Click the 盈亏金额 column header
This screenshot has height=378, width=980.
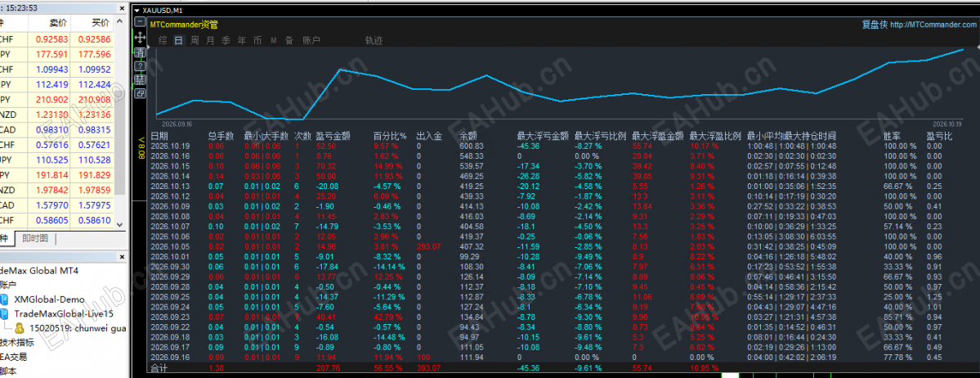tap(333, 135)
